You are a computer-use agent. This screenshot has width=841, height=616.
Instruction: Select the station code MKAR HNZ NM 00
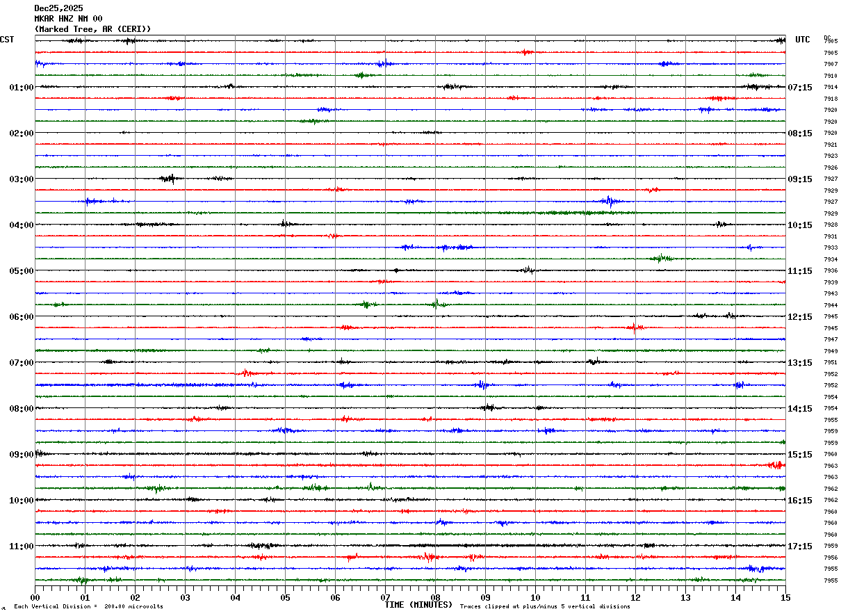tap(68, 19)
